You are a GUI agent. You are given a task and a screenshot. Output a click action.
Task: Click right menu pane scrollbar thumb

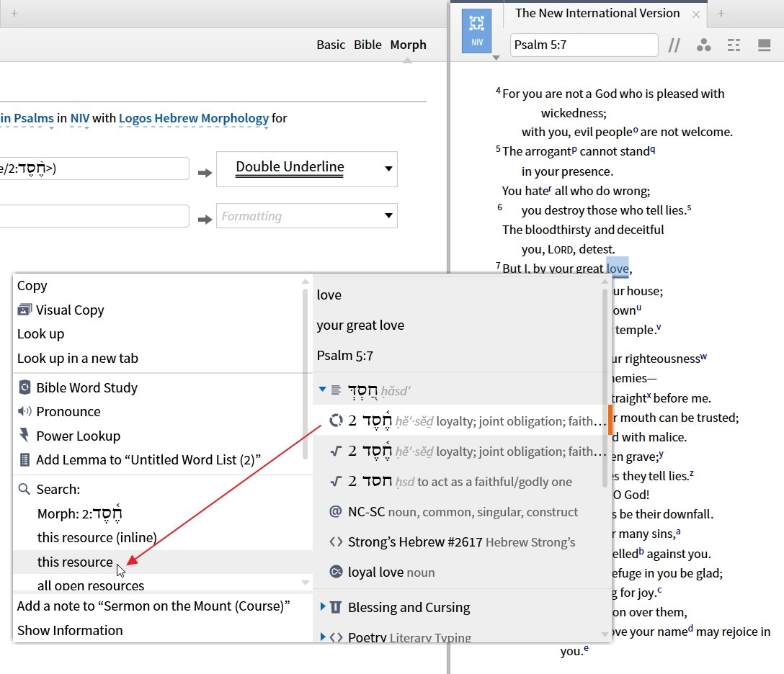tap(605, 387)
